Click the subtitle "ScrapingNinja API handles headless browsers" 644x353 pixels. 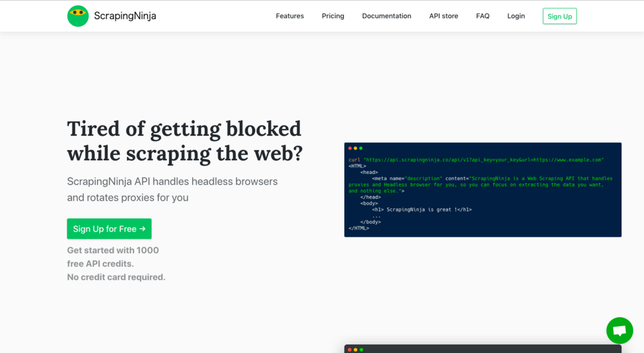click(x=172, y=181)
